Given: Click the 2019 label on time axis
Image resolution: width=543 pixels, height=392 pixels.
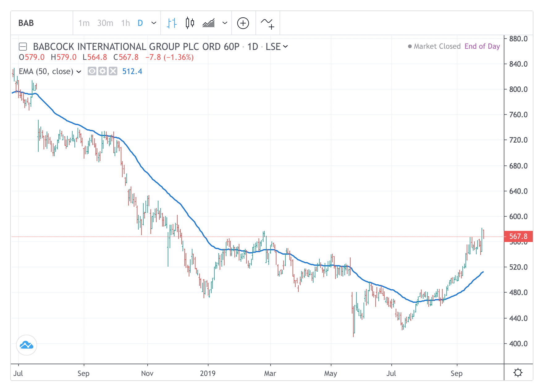Looking at the screenshot, I should (x=208, y=373).
